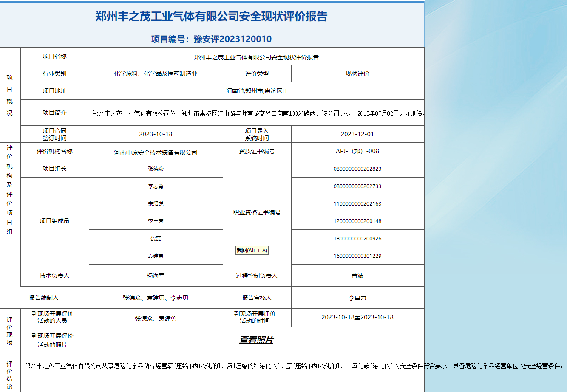Select certificate number 0800000000202733
This screenshot has width=567, height=392.
[x=357, y=186]
